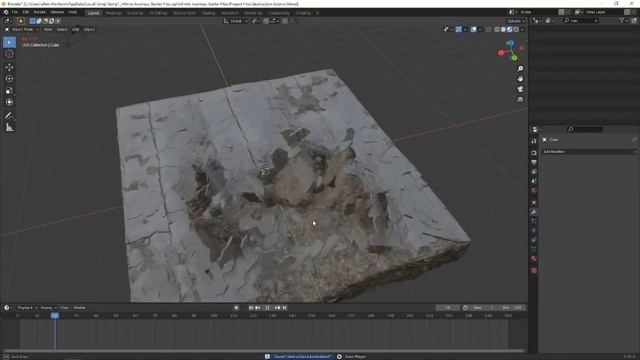Open the Render menu
This screenshot has width=640, height=360.
coord(40,12)
